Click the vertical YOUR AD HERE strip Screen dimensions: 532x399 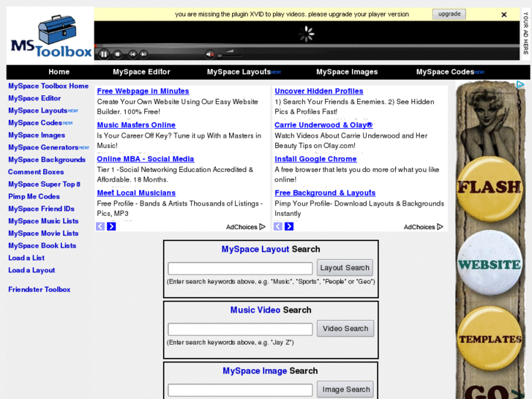pos(525,33)
